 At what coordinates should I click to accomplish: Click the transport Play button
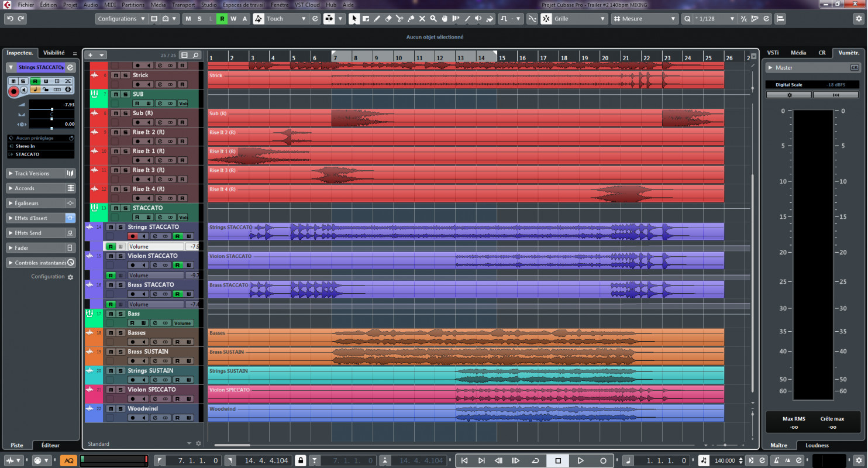click(x=580, y=461)
